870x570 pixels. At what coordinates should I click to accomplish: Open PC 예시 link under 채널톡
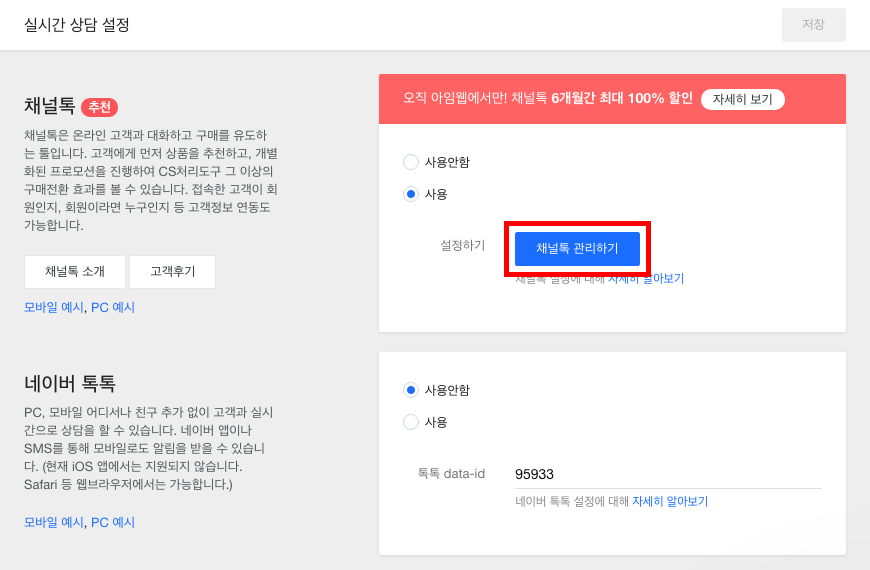(x=113, y=307)
